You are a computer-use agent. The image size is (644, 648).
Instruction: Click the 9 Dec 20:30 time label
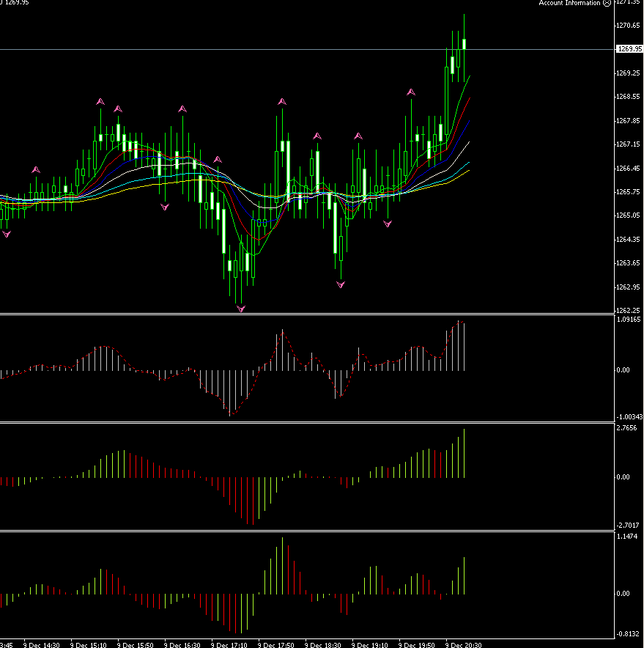coord(464,644)
